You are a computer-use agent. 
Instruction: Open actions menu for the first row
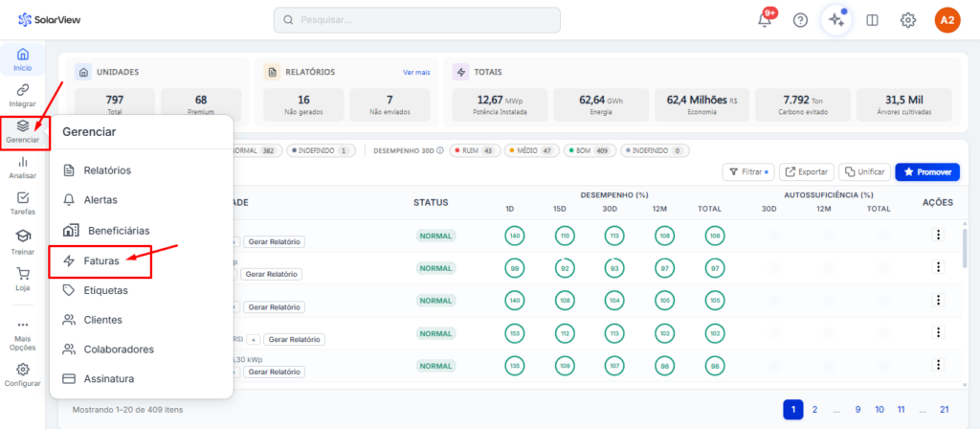click(x=938, y=235)
